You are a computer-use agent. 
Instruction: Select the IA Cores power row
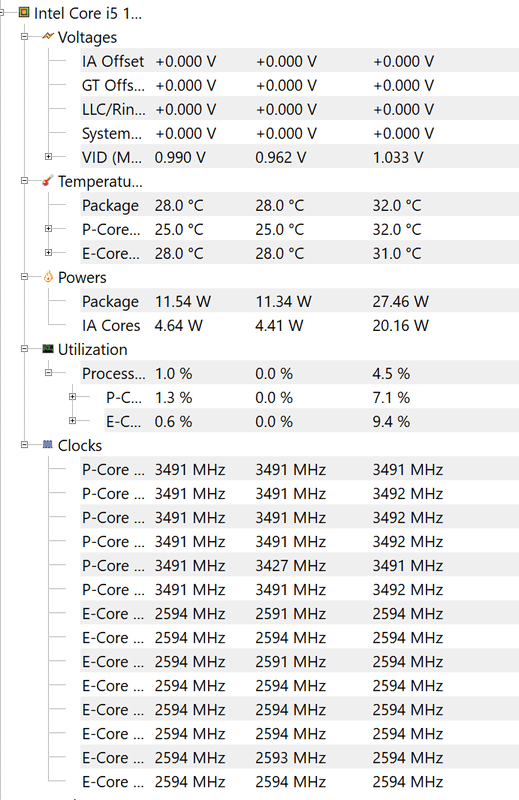point(300,325)
